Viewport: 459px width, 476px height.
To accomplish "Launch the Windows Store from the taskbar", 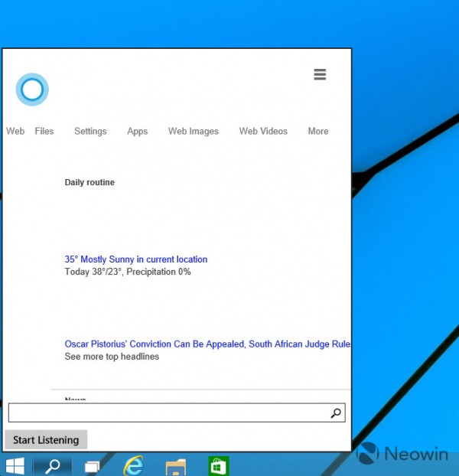I will click(x=219, y=465).
